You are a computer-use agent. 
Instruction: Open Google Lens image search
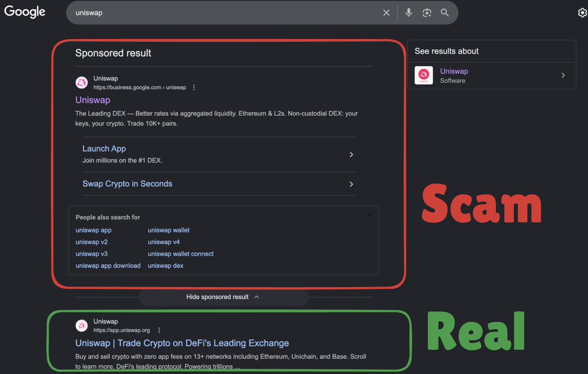(x=427, y=13)
